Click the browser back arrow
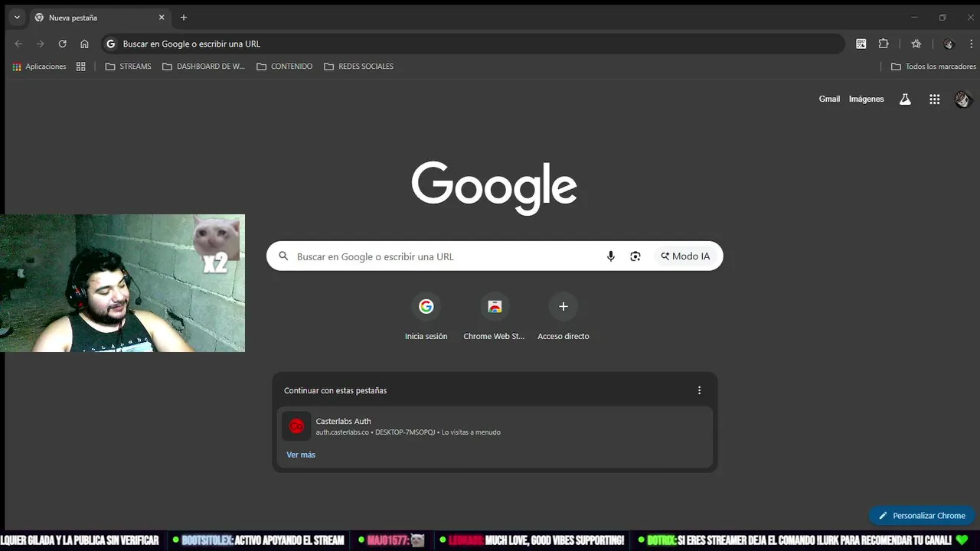Screen dimensions: 980x551 18,44
